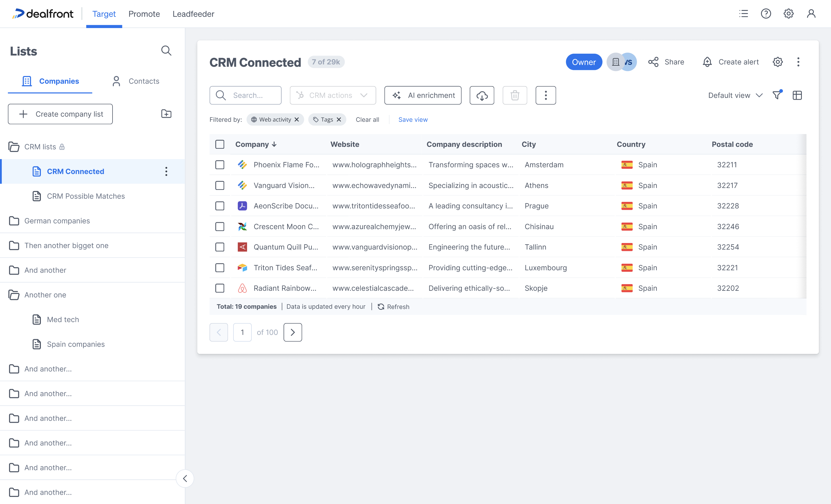Open the help question mark icon
This screenshot has width=831, height=504.
point(766,14)
